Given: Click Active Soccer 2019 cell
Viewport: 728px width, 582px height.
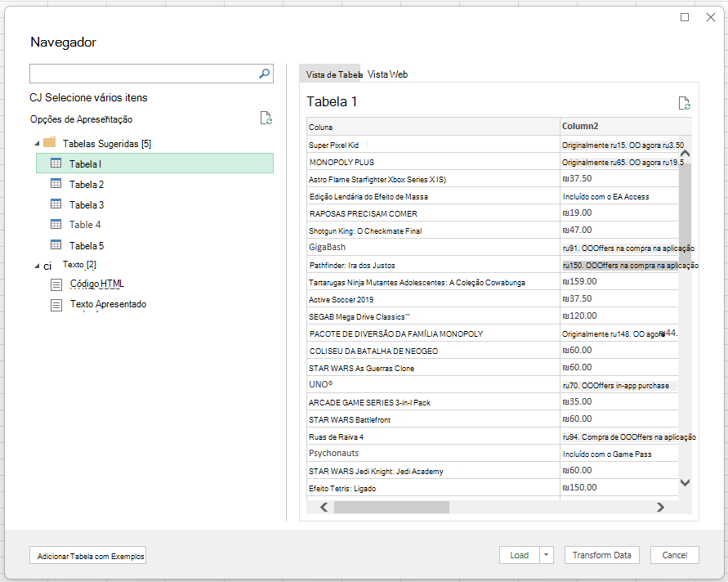Looking at the screenshot, I should 433,300.
